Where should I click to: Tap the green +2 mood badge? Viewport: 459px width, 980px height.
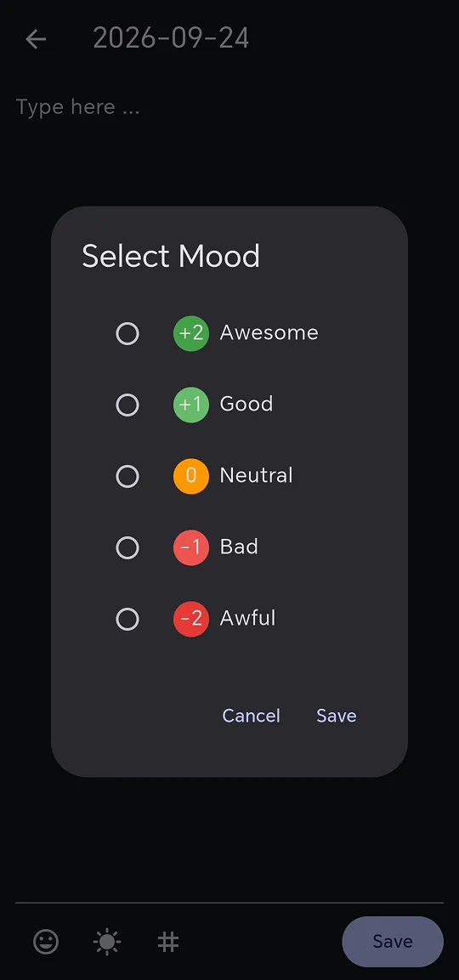190,334
